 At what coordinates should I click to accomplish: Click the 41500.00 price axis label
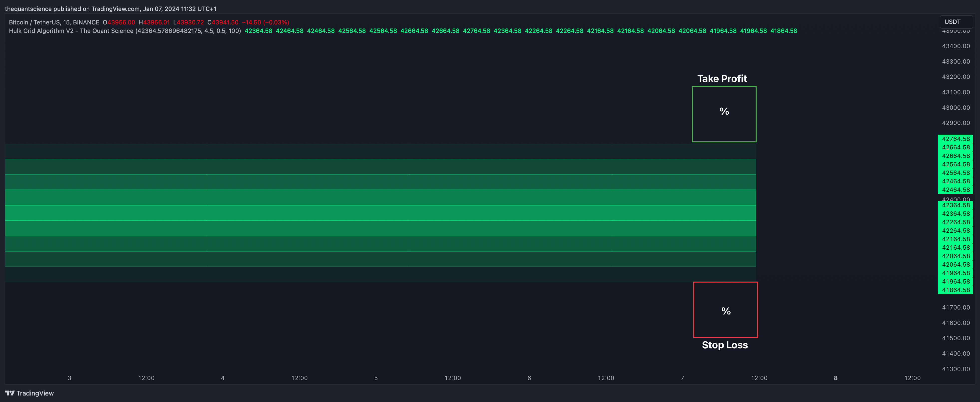tap(956, 338)
